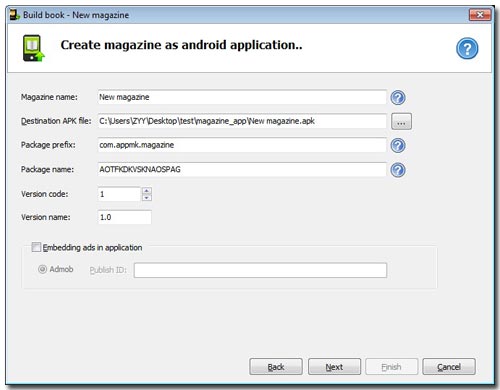The width and height of the screenshot is (500, 390).
Task: Click the large help icon in header
Action: [x=467, y=48]
